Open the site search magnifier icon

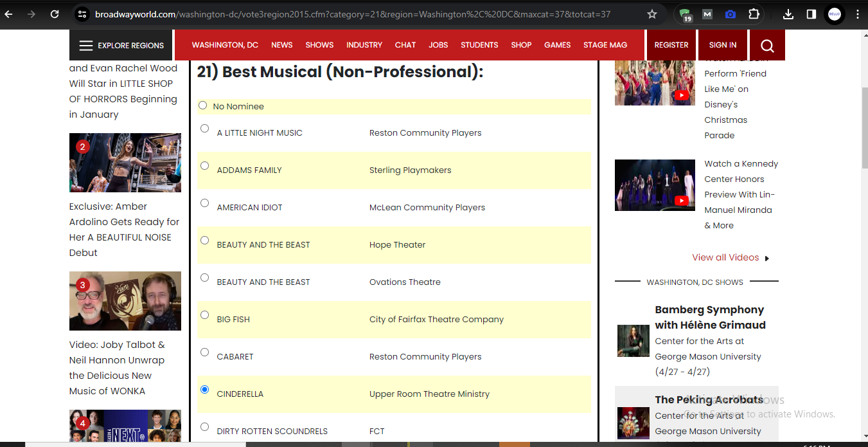(x=767, y=45)
